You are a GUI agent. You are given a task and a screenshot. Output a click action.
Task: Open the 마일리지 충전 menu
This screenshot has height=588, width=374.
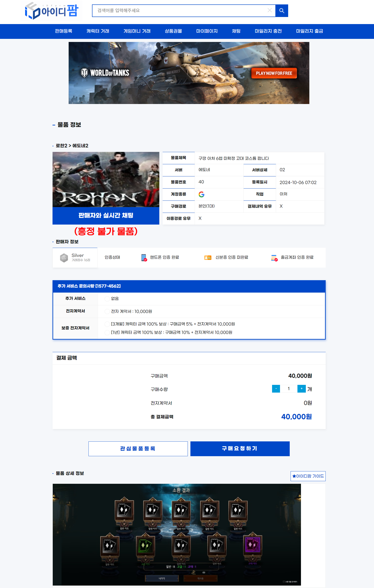click(268, 31)
